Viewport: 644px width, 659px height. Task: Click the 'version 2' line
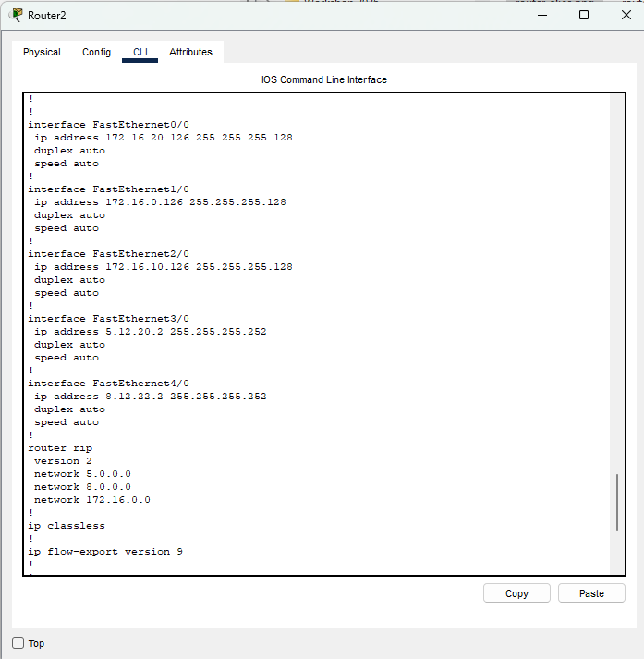click(63, 461)
